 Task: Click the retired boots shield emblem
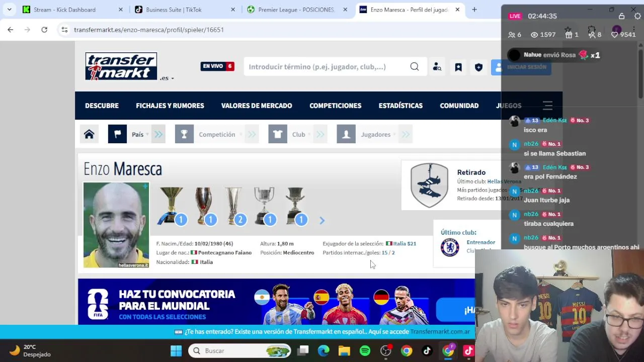coord(429,185)
